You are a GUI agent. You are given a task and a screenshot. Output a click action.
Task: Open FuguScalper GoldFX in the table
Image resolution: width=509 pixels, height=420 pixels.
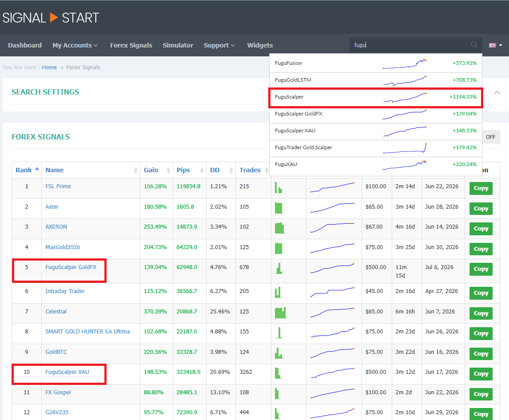(x=71, y=267)
